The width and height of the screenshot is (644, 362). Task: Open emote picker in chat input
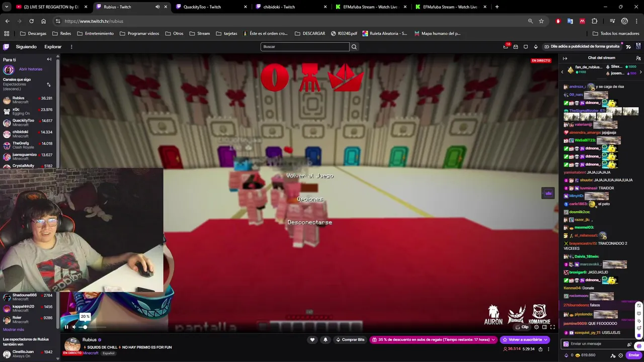pyautogui.click(x=629, y=344)
